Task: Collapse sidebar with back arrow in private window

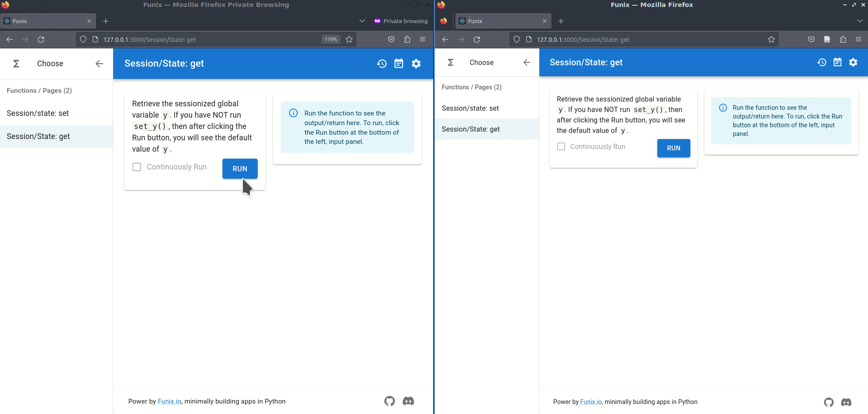Action: pos(99,64)
